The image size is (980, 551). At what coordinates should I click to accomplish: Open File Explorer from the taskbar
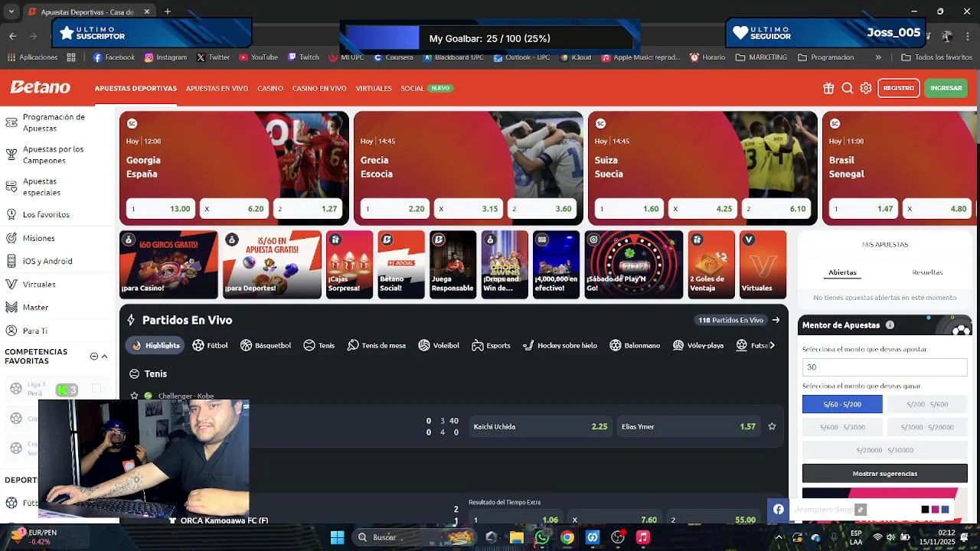(x=517, y=537)
